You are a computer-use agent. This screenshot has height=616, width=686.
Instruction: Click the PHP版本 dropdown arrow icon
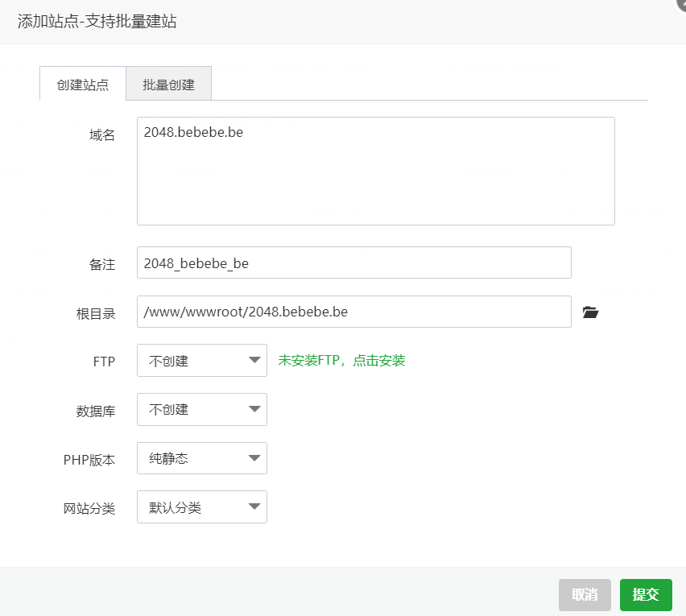[x=254, y=458]
